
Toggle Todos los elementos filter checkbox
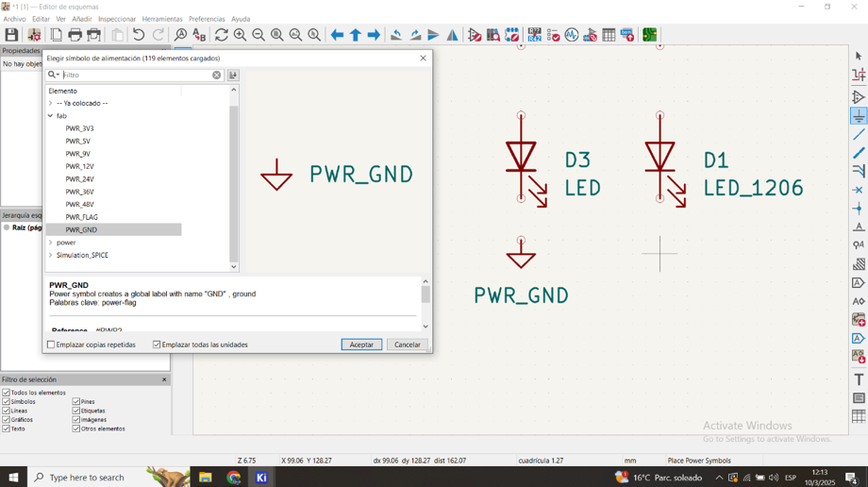pyautogui.click(x=6, y=393)
